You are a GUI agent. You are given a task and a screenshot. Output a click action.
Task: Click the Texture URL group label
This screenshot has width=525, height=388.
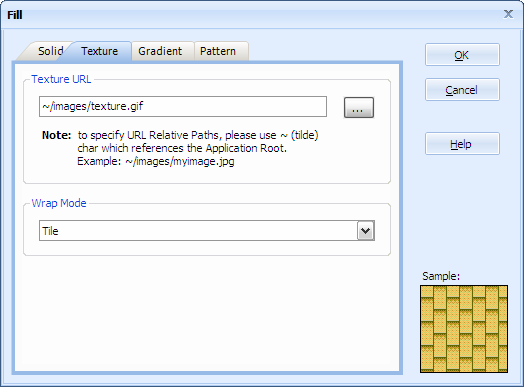[61, 79]
